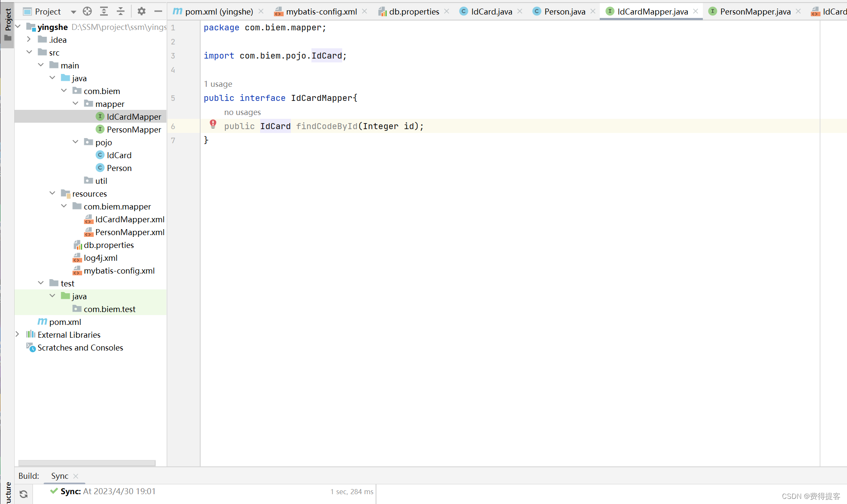
Task: Expand the .idea folder
Action: coord(29,39)
